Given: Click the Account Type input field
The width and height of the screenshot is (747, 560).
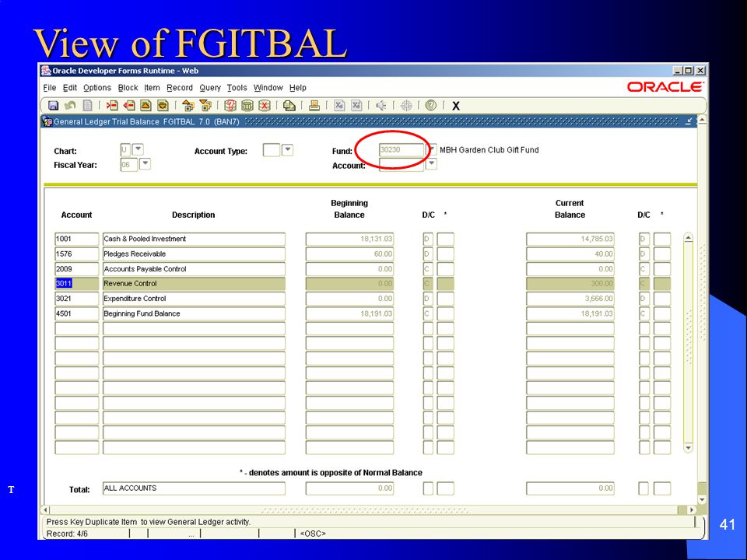Looking at the screenshot, I should pos(272,150).
